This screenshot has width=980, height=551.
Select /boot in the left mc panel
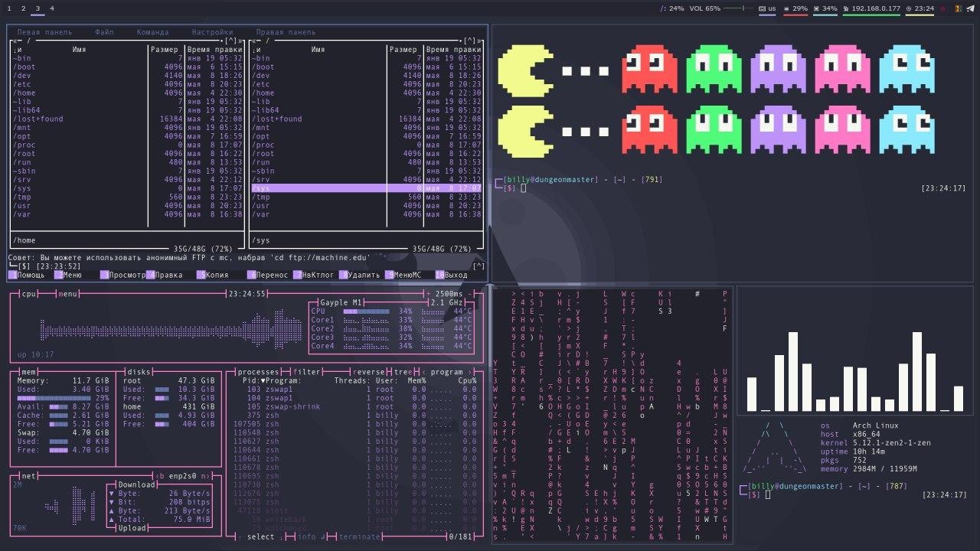coord(128,67)
